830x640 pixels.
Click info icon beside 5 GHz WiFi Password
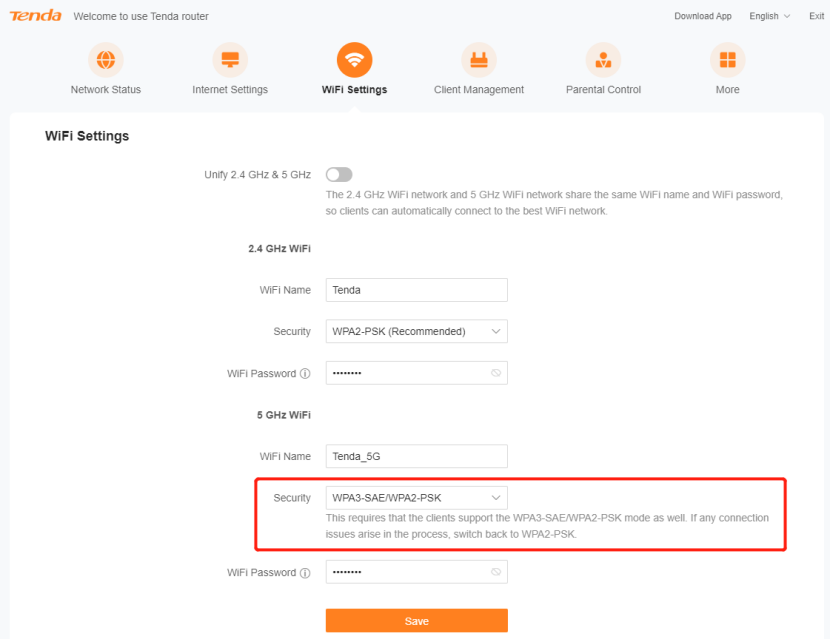[305, 573]
